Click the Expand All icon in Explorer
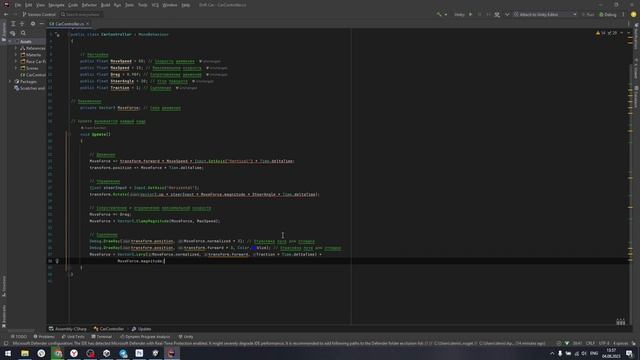The height and width of the screenshot is (360, 640). [x=13, y=24]
